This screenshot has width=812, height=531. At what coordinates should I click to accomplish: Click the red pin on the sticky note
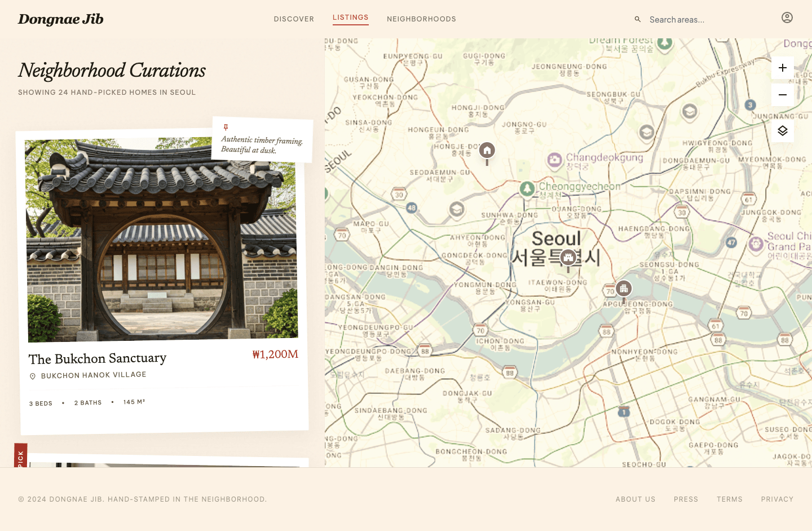[x=226, y=127]
